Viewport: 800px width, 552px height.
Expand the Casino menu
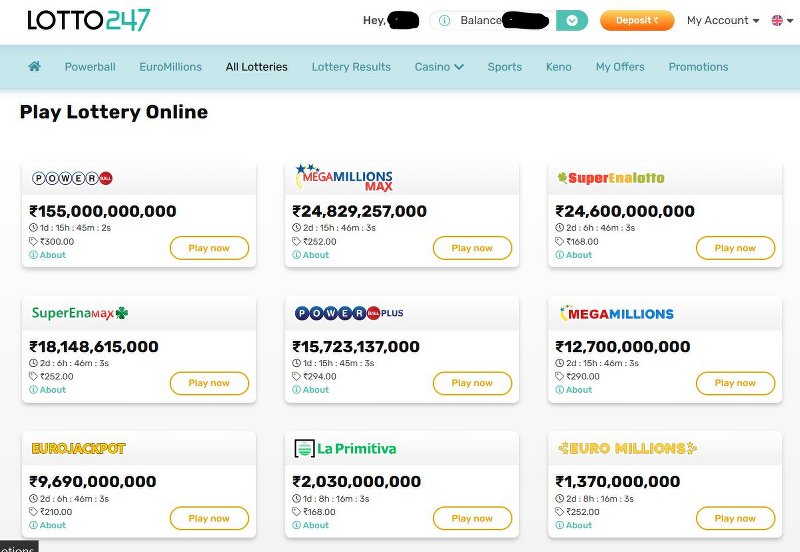[439, 67]
